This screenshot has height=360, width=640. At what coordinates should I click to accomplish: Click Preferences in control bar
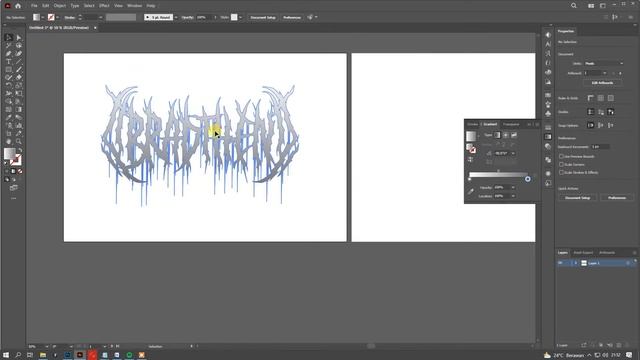click(292, 18)
